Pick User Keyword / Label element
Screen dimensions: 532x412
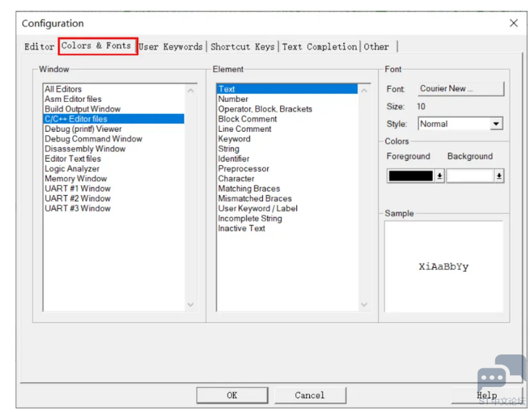click(x=287, y=208)
